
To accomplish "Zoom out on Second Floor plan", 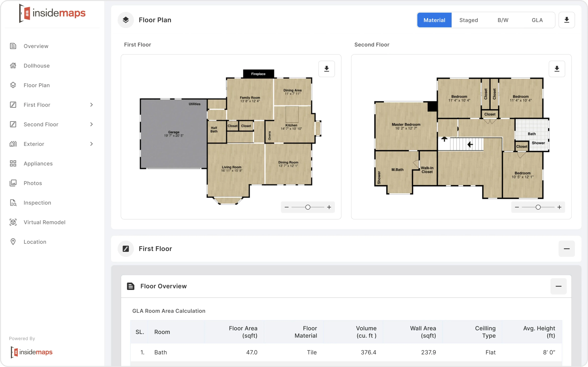I will click(517, 207).
